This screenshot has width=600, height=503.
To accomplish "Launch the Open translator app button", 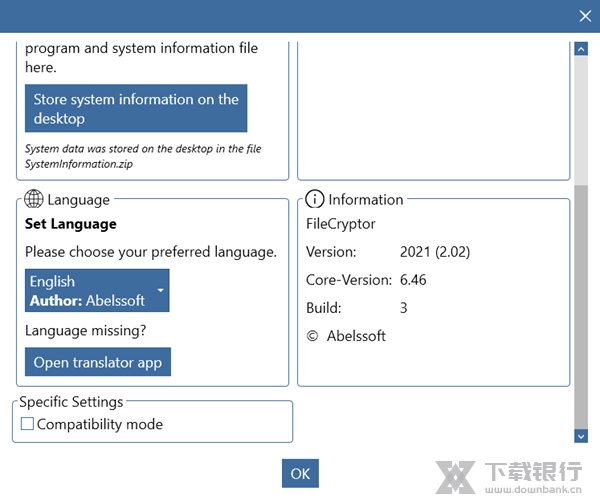I will pyautogui.click(x=98, y=362).
